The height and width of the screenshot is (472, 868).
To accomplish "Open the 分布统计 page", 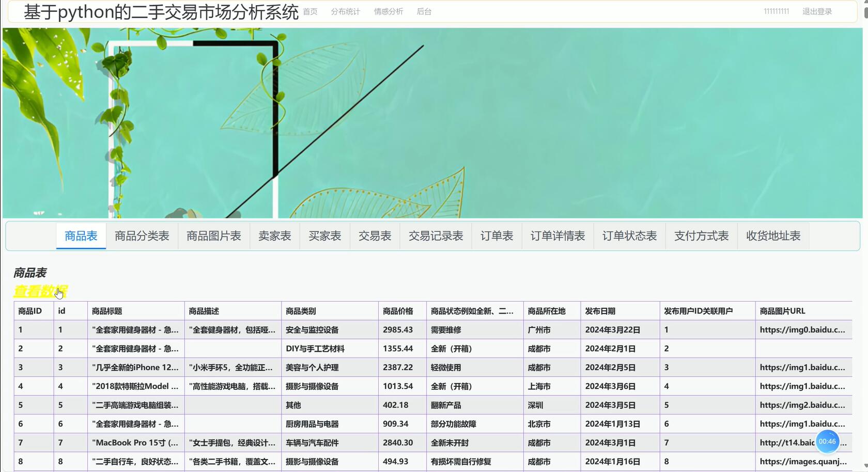I will point(345,11).
